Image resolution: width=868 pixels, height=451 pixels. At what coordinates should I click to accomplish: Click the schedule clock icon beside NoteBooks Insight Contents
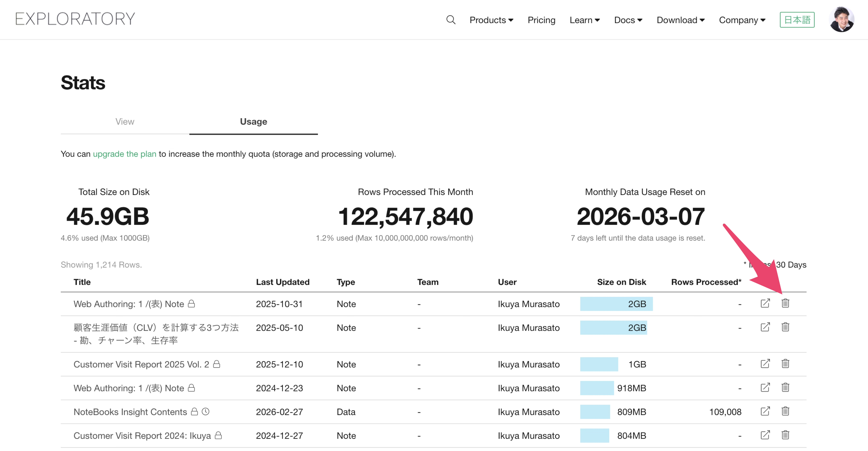point(205,412)
